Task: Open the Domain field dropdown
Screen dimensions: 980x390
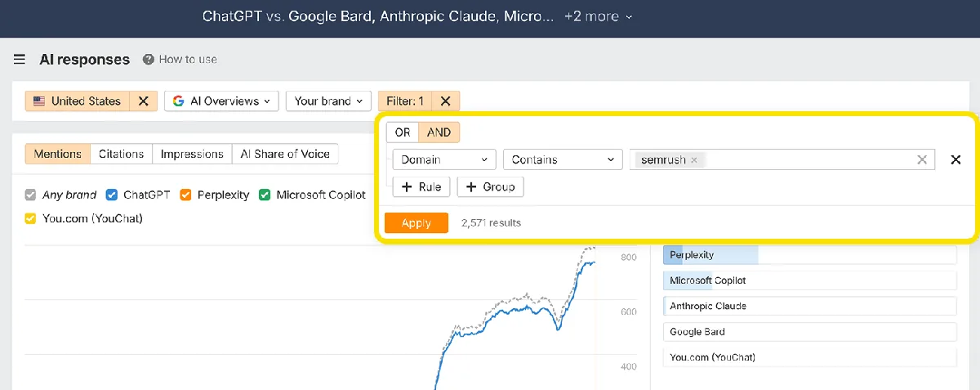Action: [x=444, y=160]
